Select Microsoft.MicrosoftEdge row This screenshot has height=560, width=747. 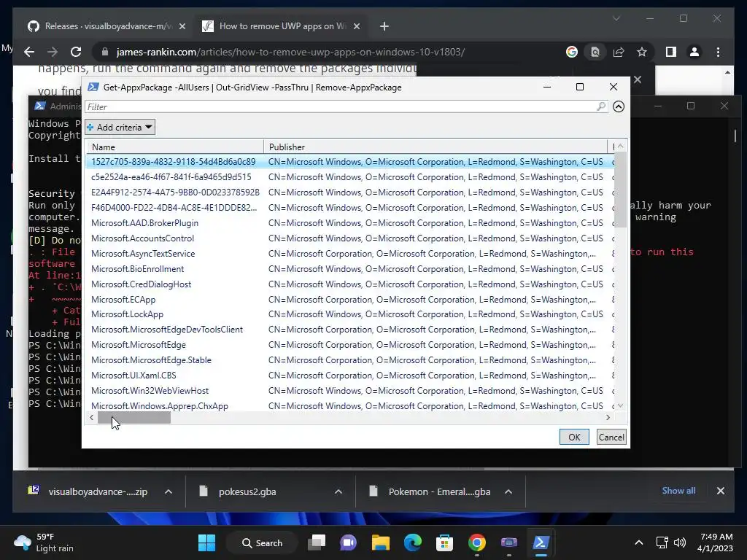(350, 345)
